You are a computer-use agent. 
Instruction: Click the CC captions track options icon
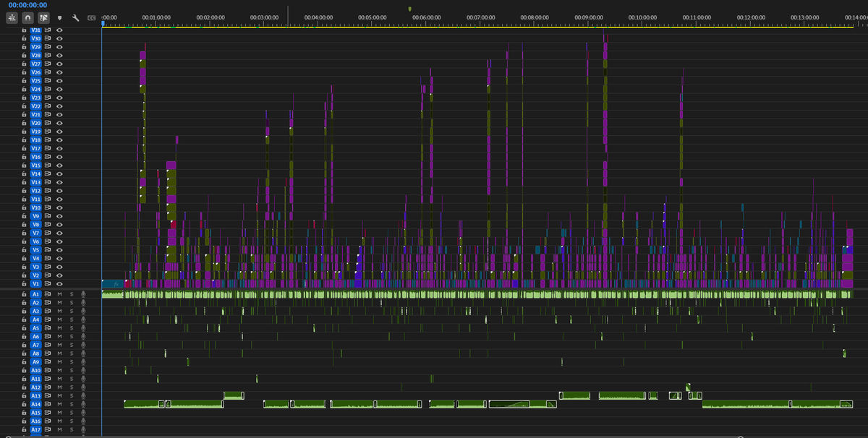91,17
